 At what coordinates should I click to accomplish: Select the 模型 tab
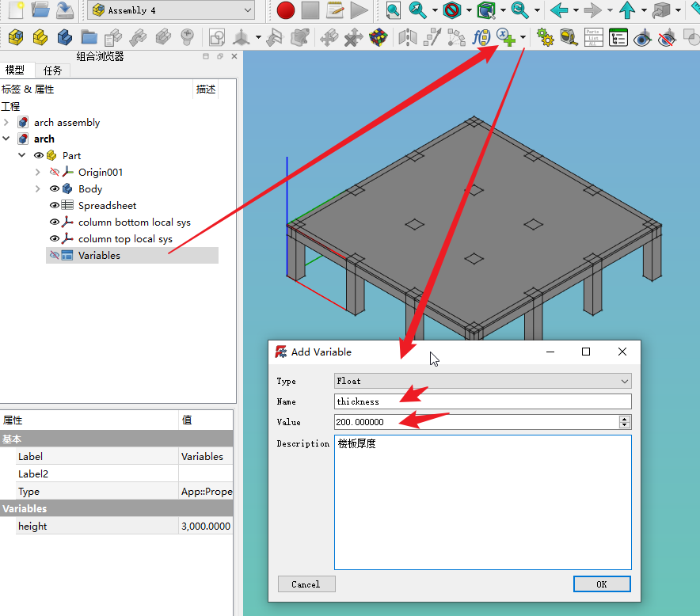coord(15,70)
